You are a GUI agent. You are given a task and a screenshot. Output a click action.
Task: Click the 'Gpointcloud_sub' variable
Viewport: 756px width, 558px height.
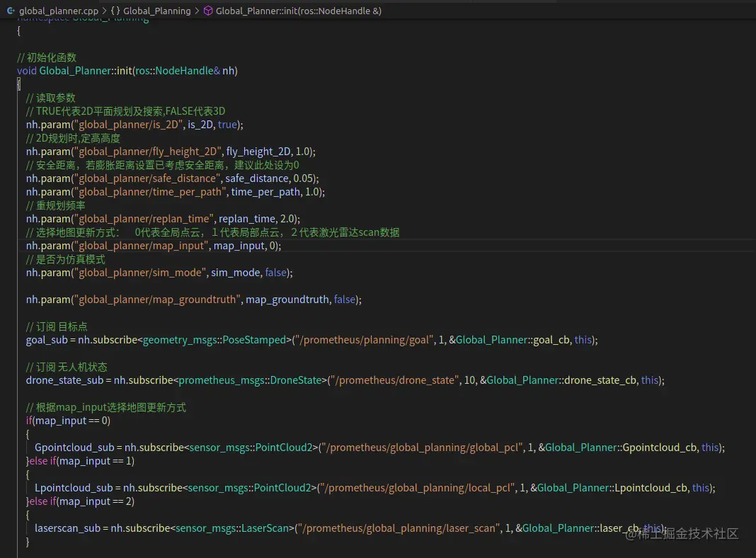[x=74, y=448]
